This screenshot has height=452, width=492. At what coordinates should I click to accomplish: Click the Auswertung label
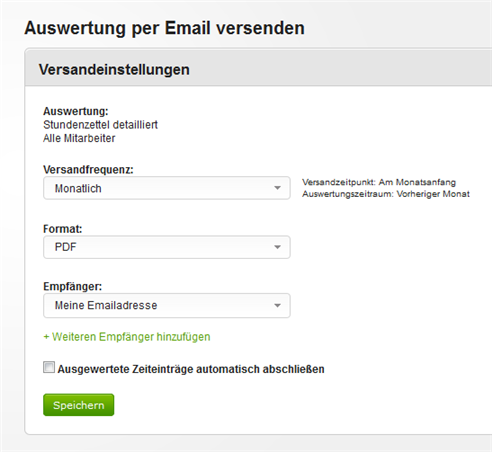pyautogui.click(x=76, y=111)
